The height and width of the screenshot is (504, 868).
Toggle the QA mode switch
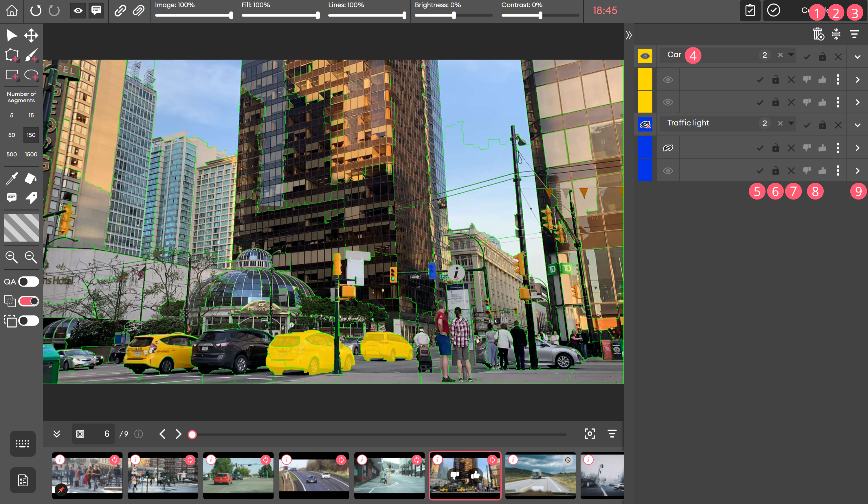(29, 282)
